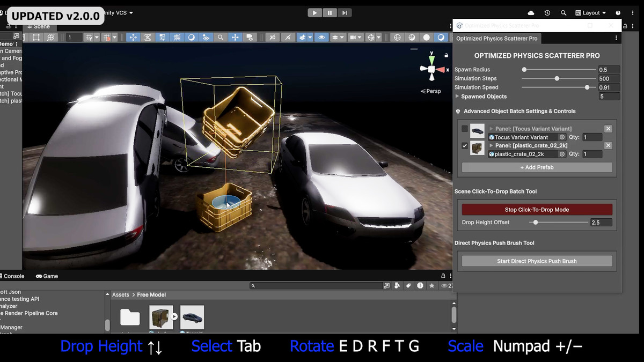
Task: Switch to the Game tab
Action: coord(47,276)
